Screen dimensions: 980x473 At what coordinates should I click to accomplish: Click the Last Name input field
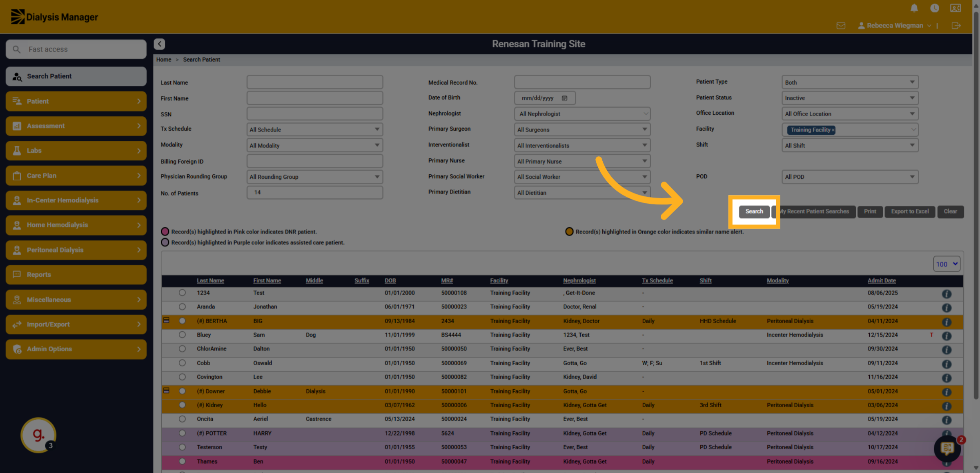tap(314, 82)
